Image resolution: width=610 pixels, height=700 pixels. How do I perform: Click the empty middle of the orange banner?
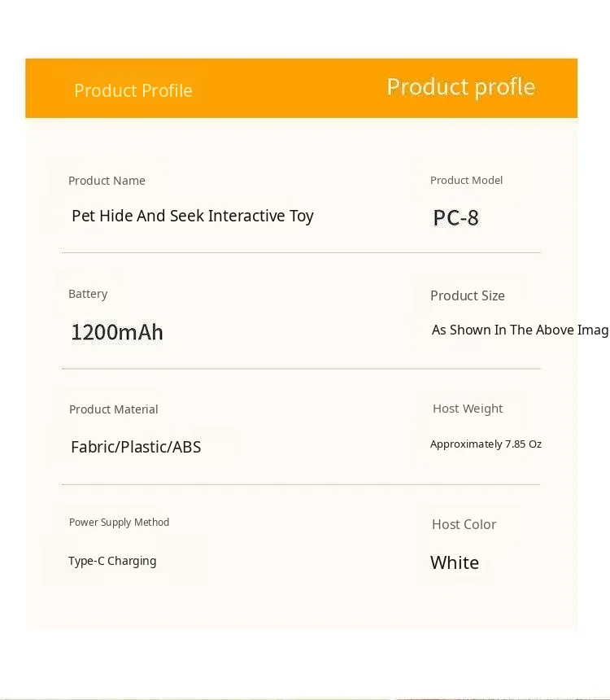click(x=289, y=88)
